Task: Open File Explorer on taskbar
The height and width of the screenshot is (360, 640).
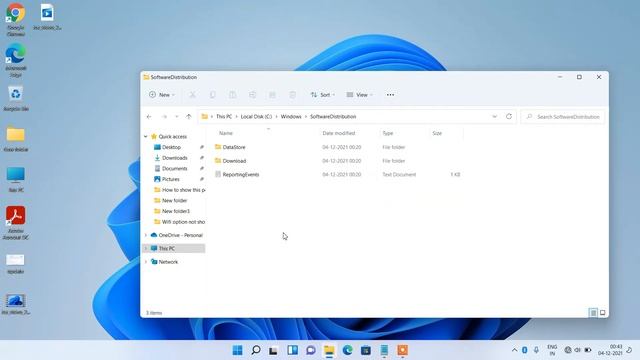Action: coord(329,350)
